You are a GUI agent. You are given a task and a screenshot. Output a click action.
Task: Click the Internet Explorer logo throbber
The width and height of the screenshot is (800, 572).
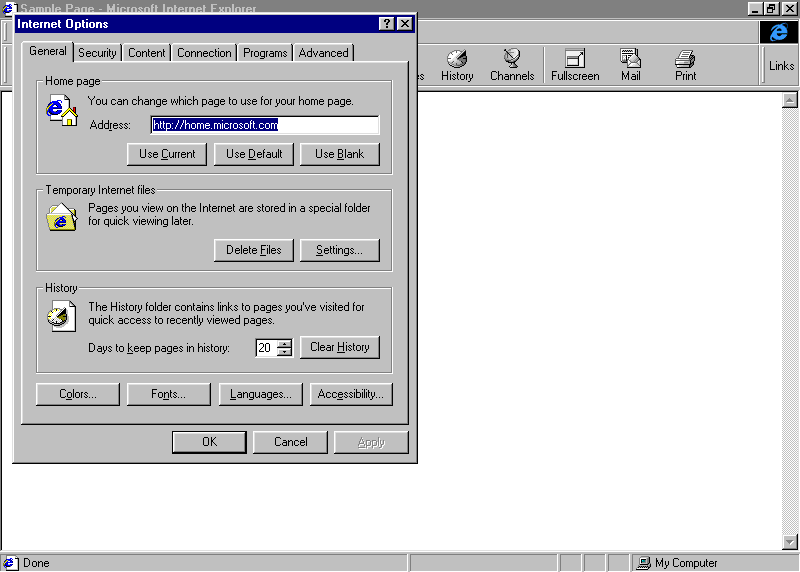click(x=778, y=32)
